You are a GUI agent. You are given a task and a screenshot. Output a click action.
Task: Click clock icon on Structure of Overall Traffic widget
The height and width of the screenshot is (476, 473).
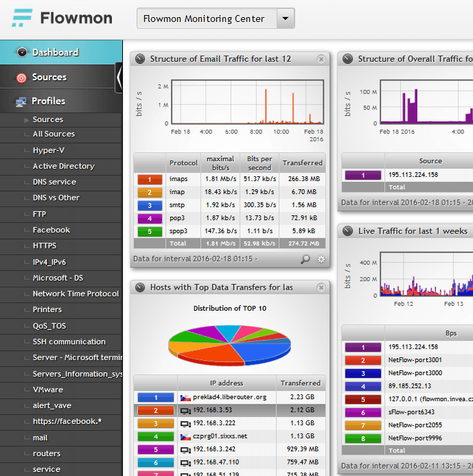[348, 59]
